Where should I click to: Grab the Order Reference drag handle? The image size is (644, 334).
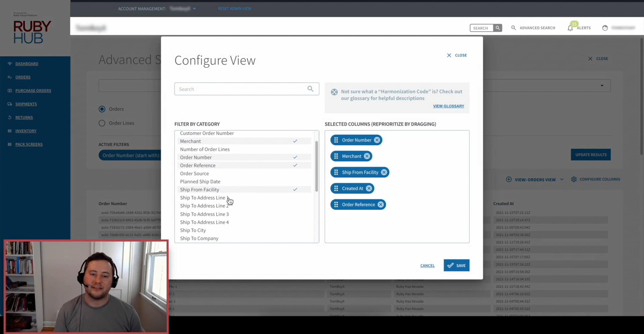pyautogui.click(x=336, y=204)
